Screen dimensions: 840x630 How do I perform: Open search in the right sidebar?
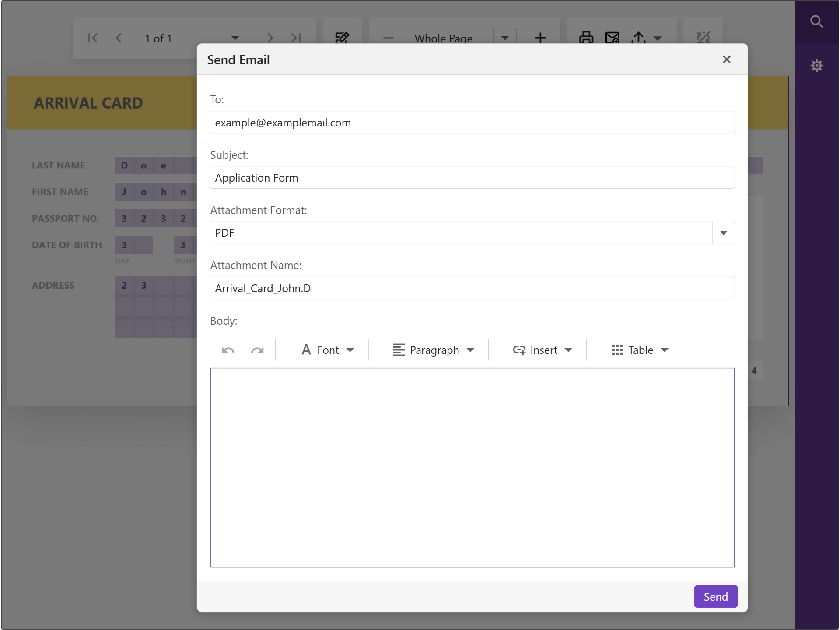(817, 21)
